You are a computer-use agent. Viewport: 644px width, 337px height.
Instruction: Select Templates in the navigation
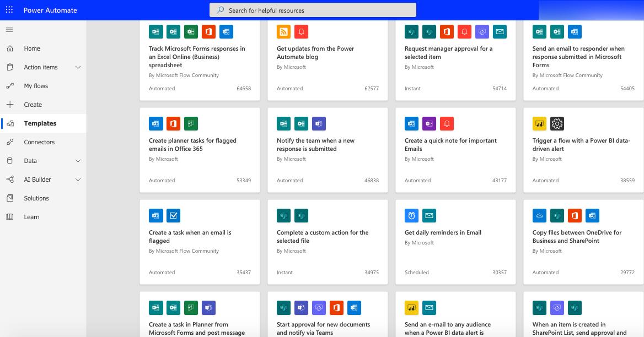(x=43, y=123)
